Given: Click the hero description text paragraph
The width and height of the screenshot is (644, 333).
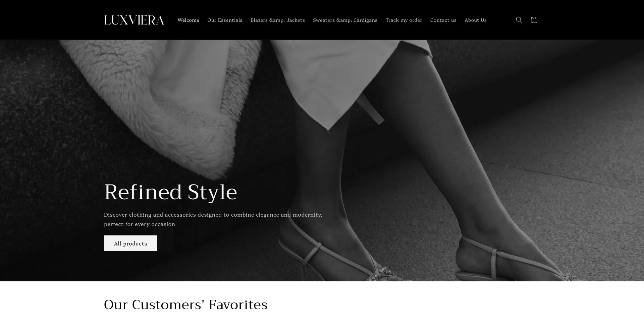Looking at the screenshot, I should [213, 219].
